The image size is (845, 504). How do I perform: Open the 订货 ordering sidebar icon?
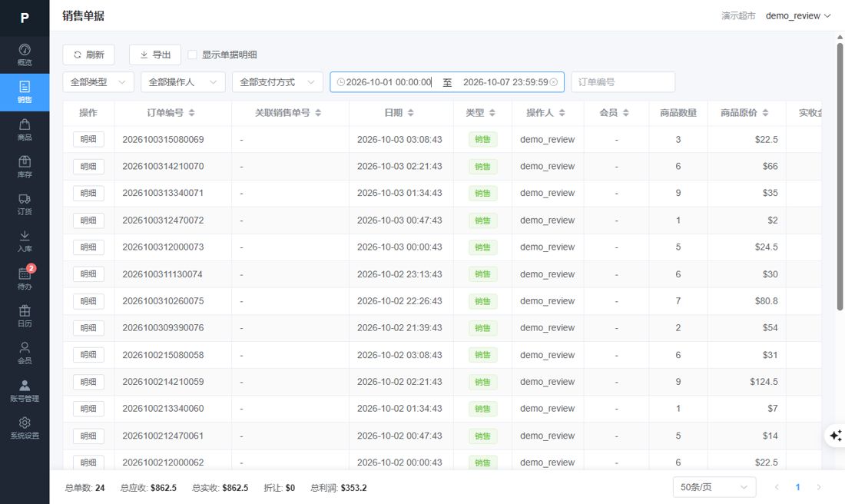point(25,204)
